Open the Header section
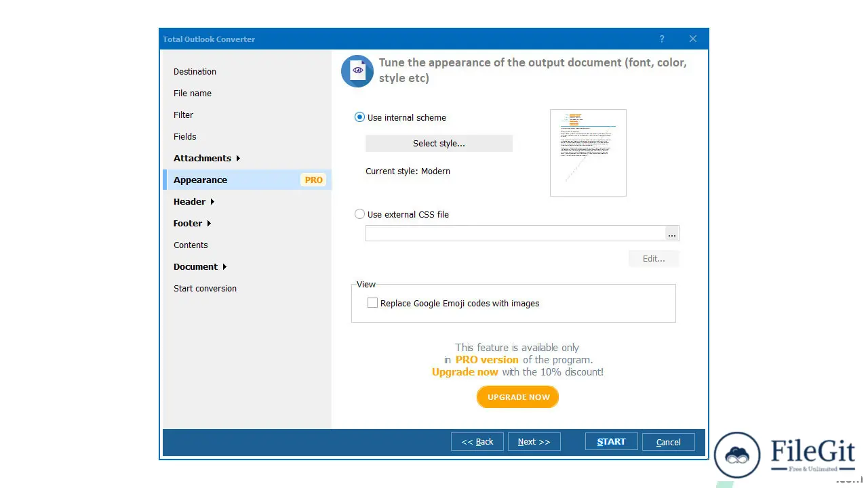Image resolution: width=868 pixels, height=488 pixels. click(189, 201)
